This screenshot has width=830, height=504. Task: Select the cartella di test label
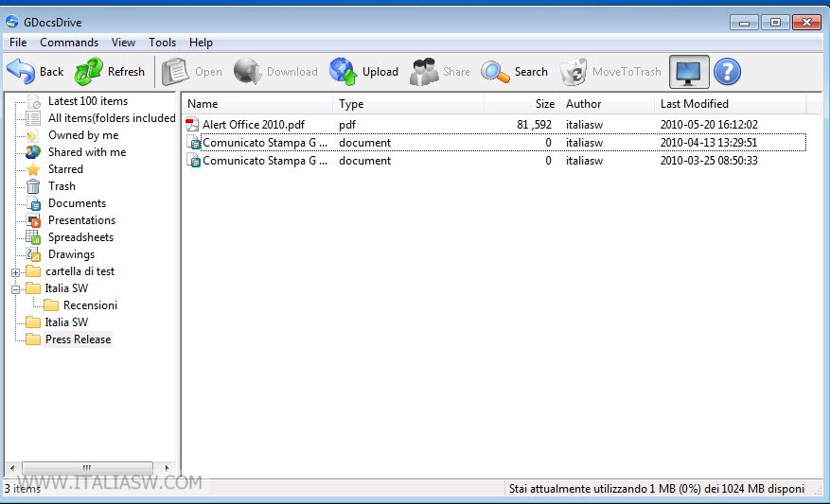[x=79, y=271]
